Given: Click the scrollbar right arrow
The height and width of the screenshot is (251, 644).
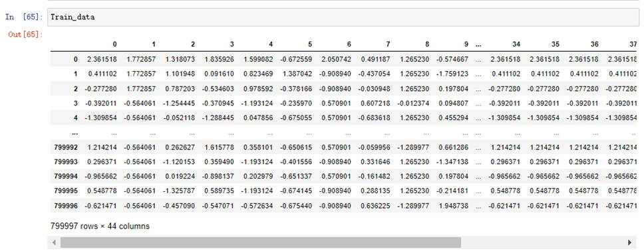Looking at the screenshot, I should [629, 242].
